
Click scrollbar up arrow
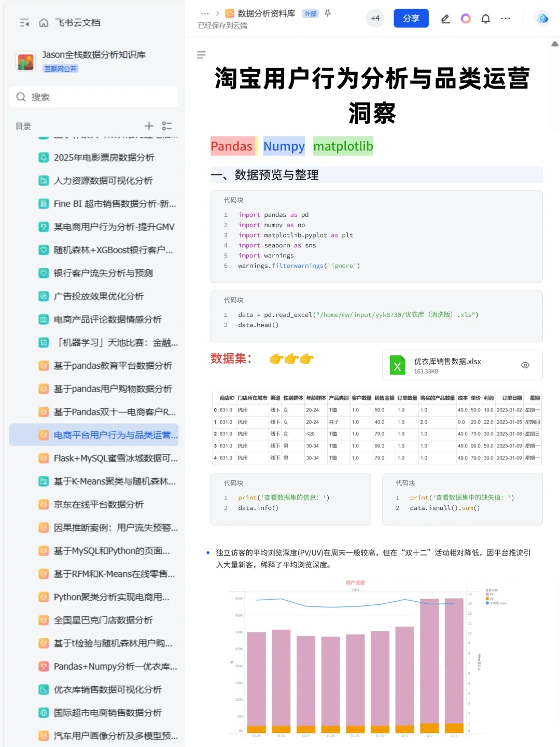coord(555,44)
